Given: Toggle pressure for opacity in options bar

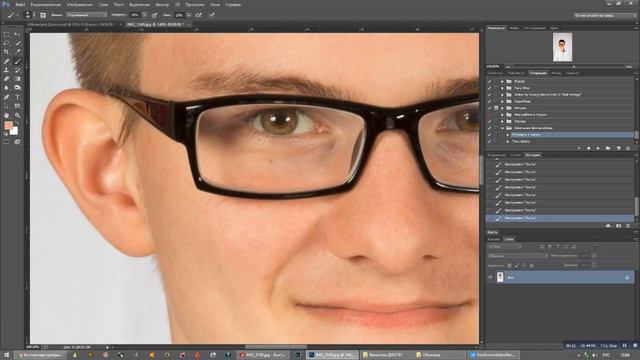Looking at the screenshot, I should [x=154, y=15].
